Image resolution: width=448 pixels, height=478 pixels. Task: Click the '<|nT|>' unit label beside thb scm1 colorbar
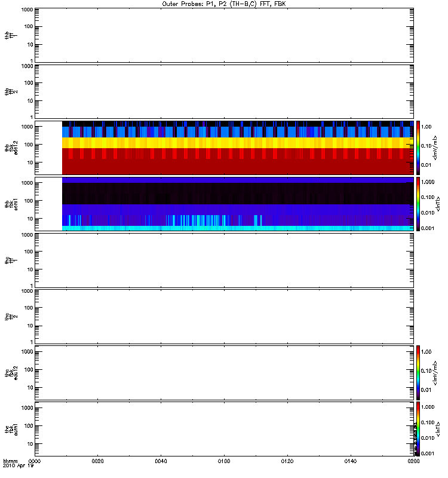pyautogui.click(x=438, y=204)
